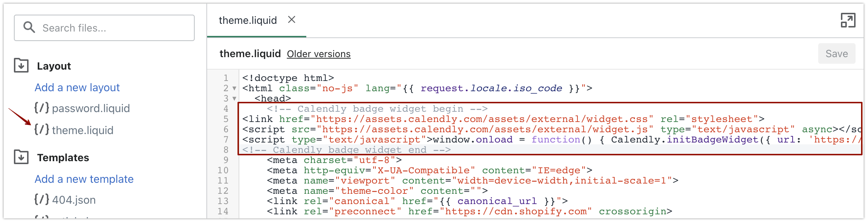
Task: Collapse the html tag fold arrow on line 2
Action: coord(234,89)
